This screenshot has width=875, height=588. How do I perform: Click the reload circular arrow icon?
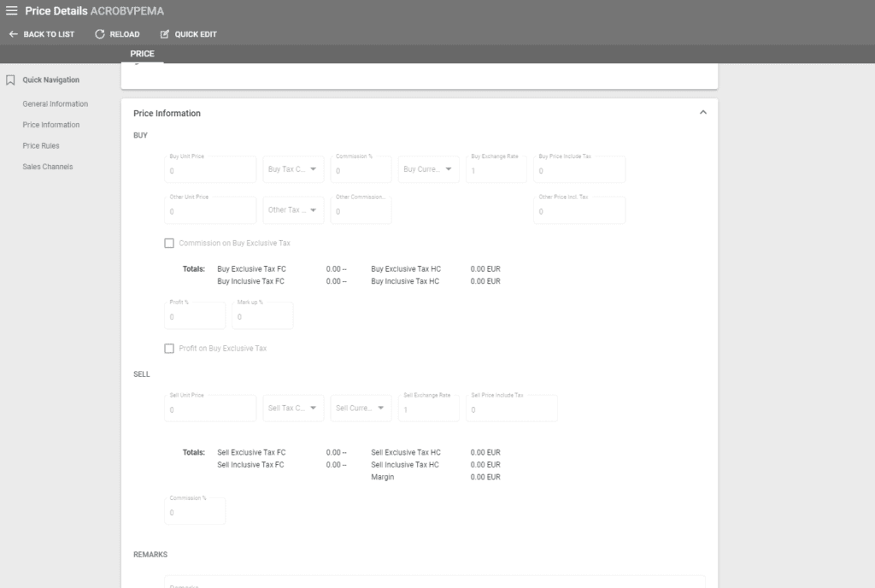pyautogui.click(x=99, y=34)
